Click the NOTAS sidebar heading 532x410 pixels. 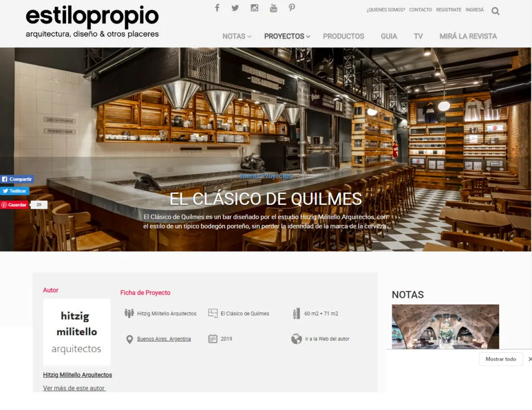(407, 295)
